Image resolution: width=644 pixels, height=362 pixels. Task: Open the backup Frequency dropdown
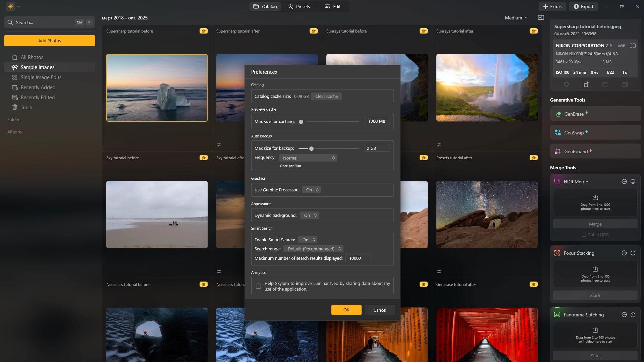click(308, 158)
